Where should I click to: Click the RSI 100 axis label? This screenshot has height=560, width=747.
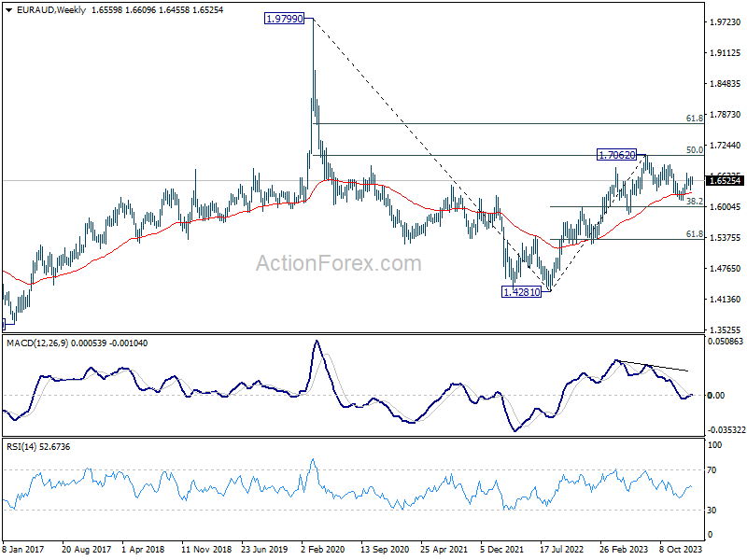[x=715, y=445]
